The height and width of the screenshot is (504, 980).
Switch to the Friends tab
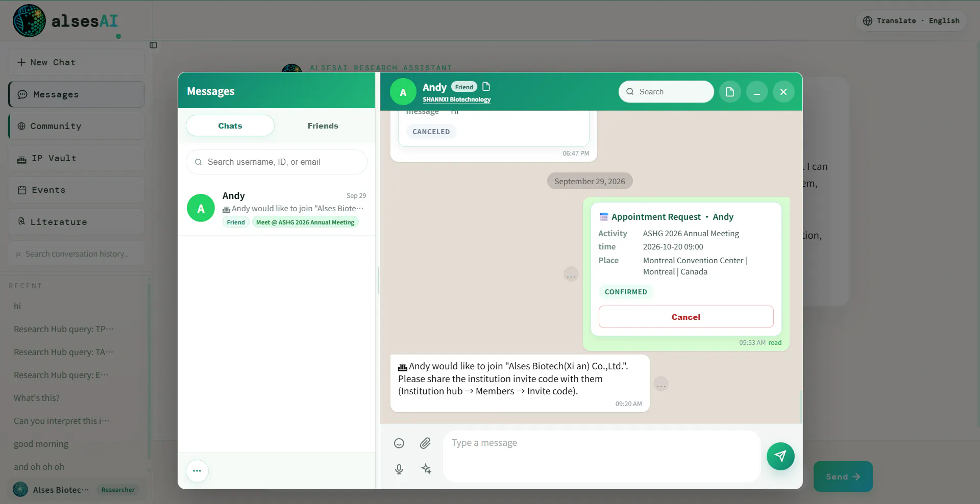pyautogui.click(x=323, y=125)
